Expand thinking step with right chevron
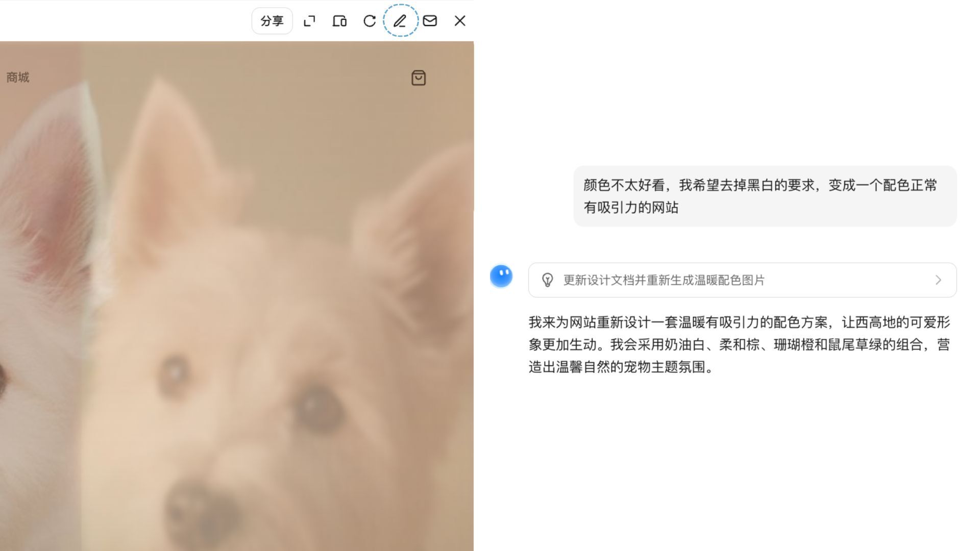Viewport: 980px width, 551px height. [x=938, y=280]
